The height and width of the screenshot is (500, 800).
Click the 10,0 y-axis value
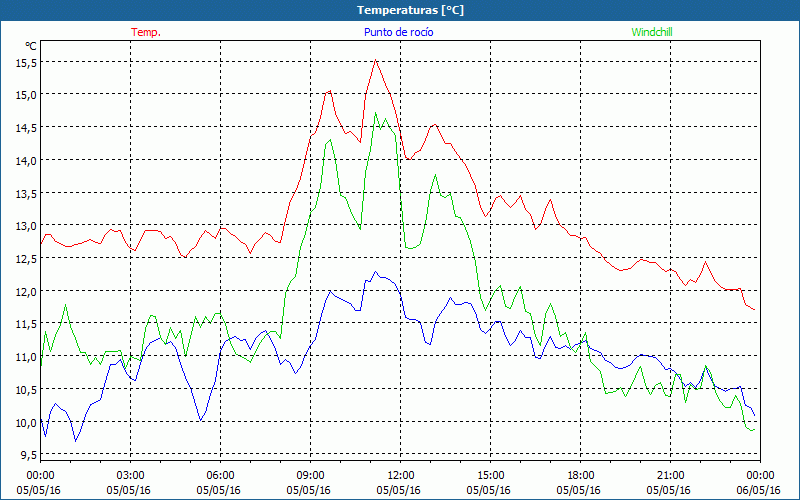point(26,422)
